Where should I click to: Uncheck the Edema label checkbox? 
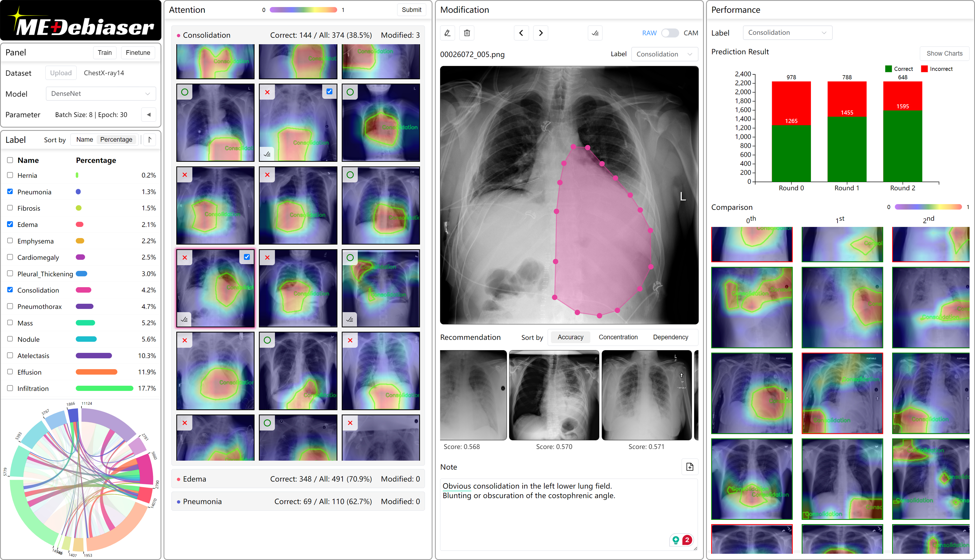(x=10, y=224)
